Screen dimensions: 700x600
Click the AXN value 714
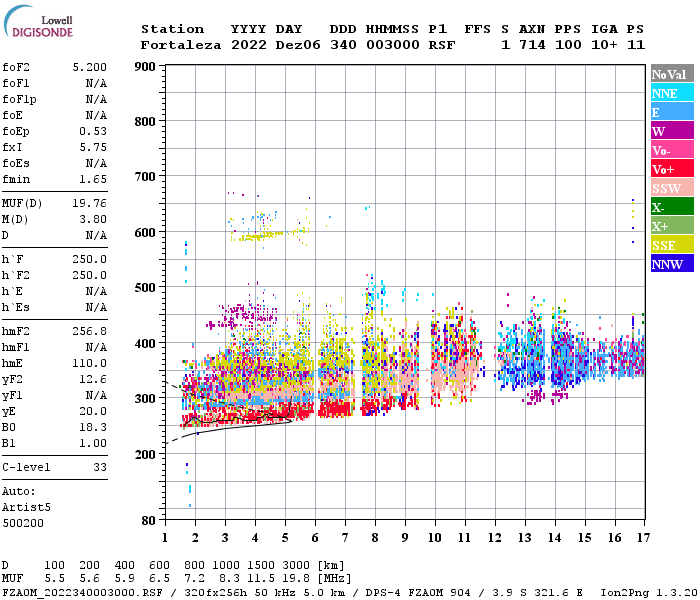click(532, 45)
